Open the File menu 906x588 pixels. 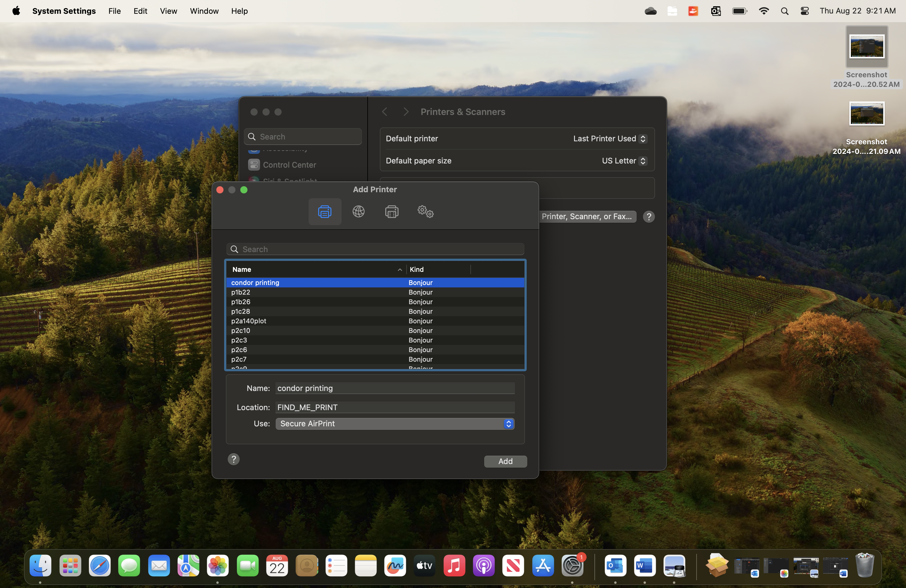point(114,11)
